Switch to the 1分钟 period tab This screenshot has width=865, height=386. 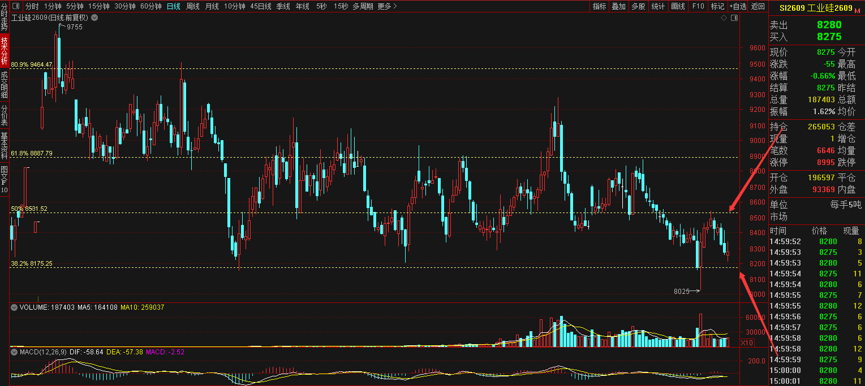[x=53, y=7]
